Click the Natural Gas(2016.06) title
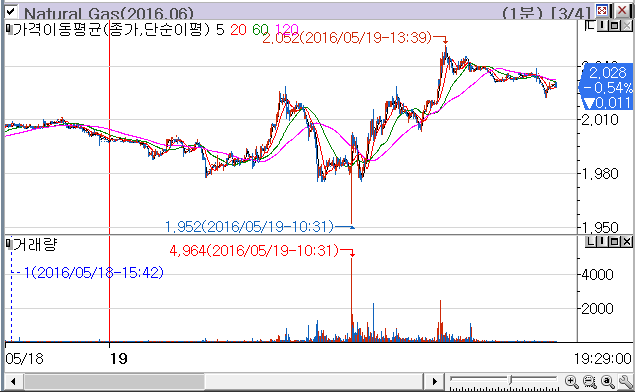 pos(109,14)
